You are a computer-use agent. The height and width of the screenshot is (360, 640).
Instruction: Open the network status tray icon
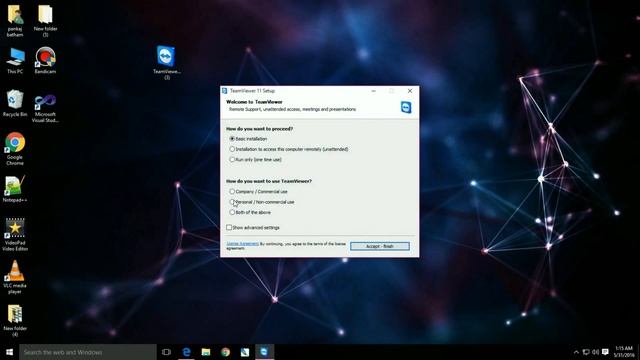[586, 352]
